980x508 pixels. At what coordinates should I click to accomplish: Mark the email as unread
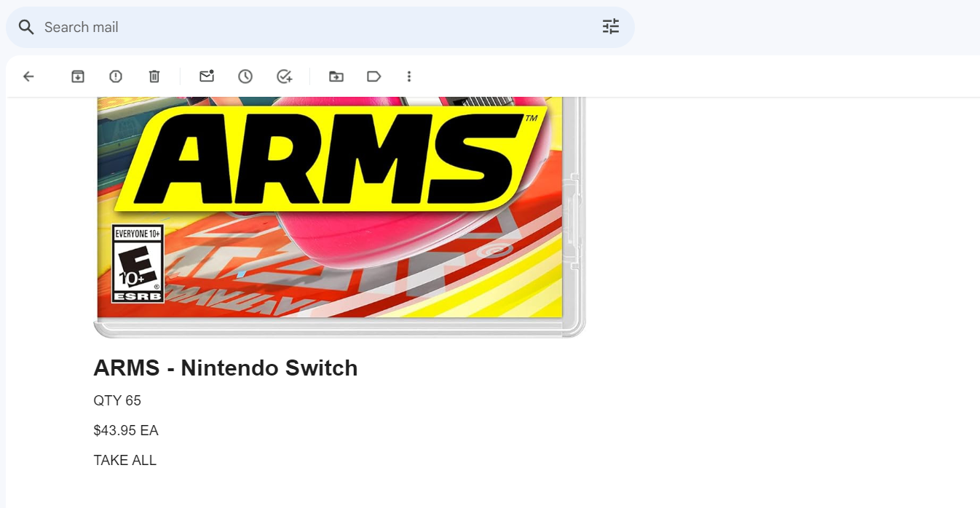pos(207,76)
